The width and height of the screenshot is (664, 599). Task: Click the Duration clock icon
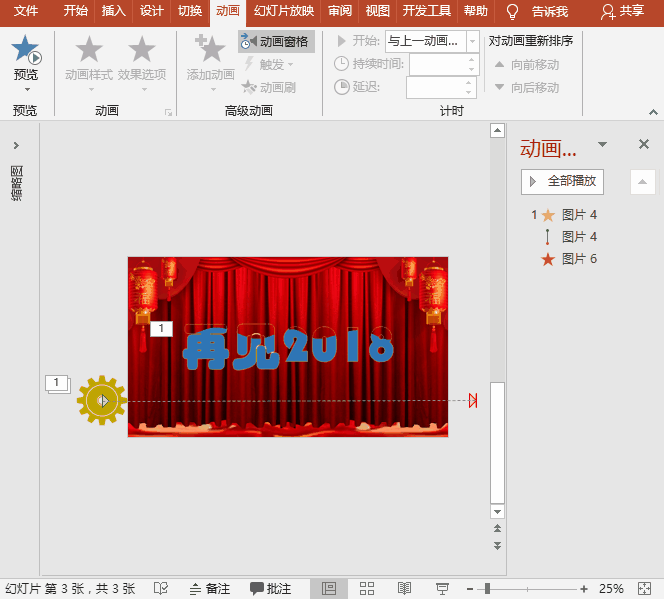click(341, 64)
